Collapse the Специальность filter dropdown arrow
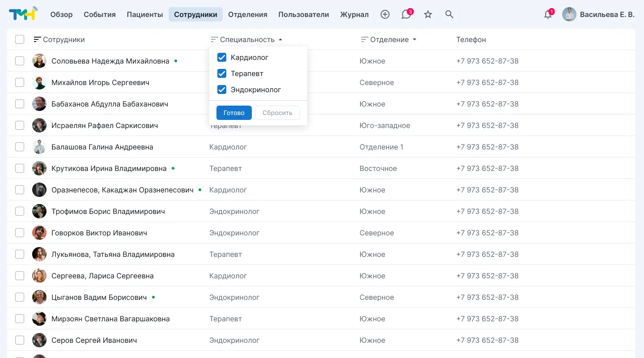 click(x=280, y=39)
